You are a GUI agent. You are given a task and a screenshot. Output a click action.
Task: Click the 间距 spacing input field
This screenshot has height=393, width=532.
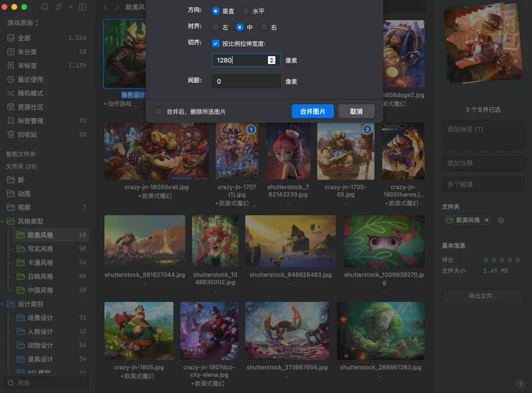(246, 81)
